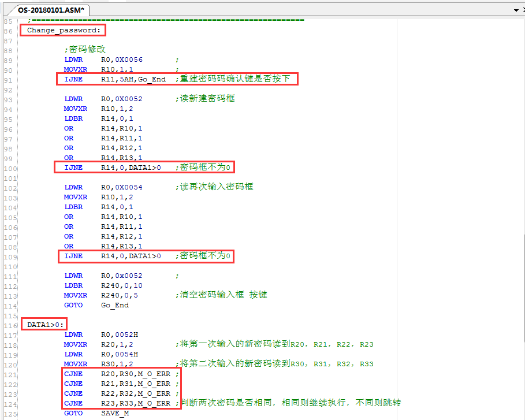Click 'MOVXR R240,0,5' on line 113
525x420 pixels.
pos(101,295)
